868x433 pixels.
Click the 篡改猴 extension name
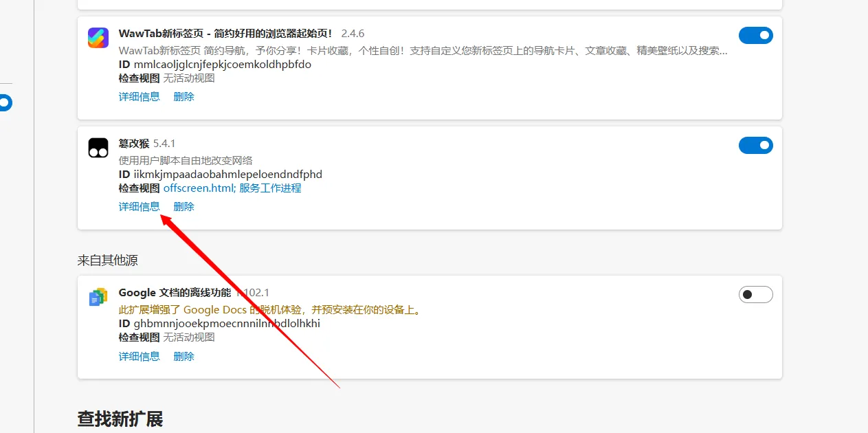click(133, 143)
